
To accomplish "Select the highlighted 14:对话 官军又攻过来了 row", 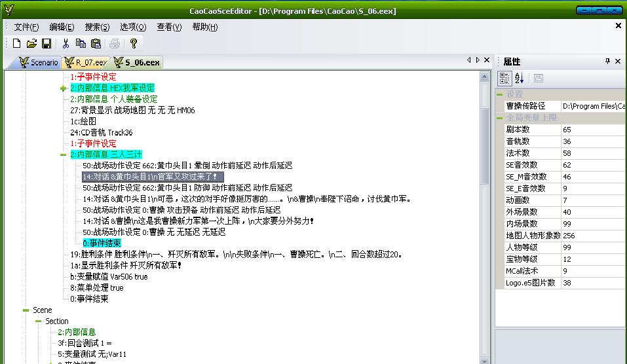I will pos(153,177).
